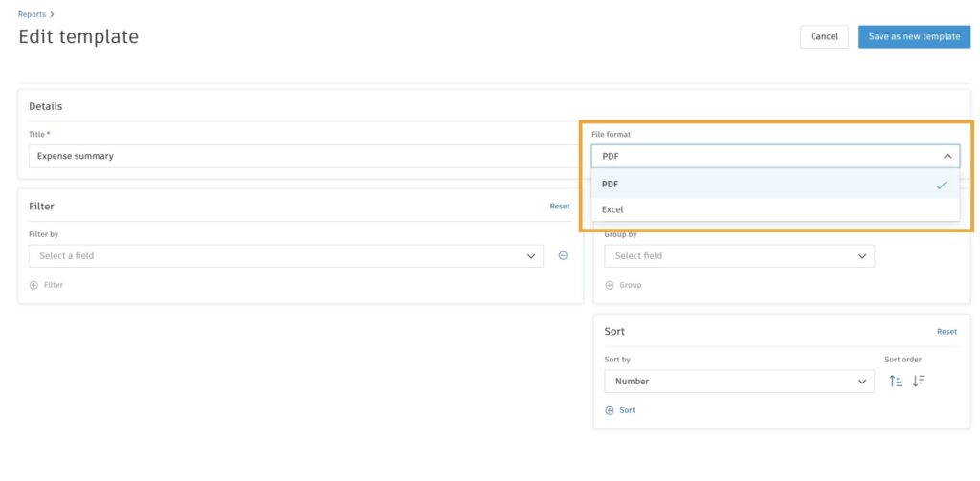980x481 pixels.
Task: Open the Group by Select field dropdown
Action: [739, 256]
